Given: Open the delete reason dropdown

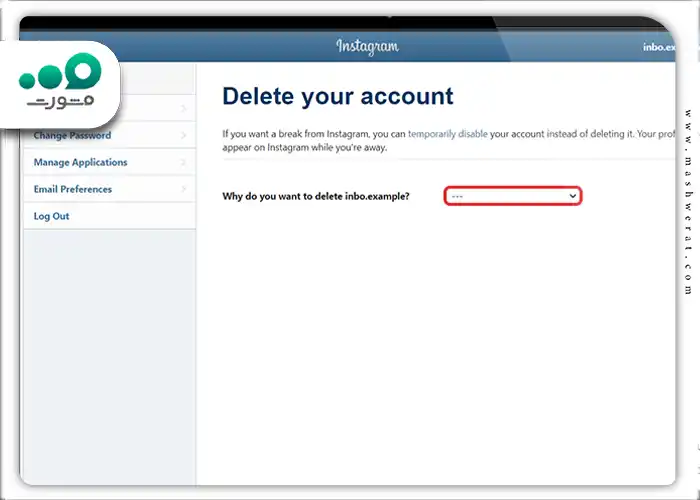Looking at the screenshot, I should (512, 196).
